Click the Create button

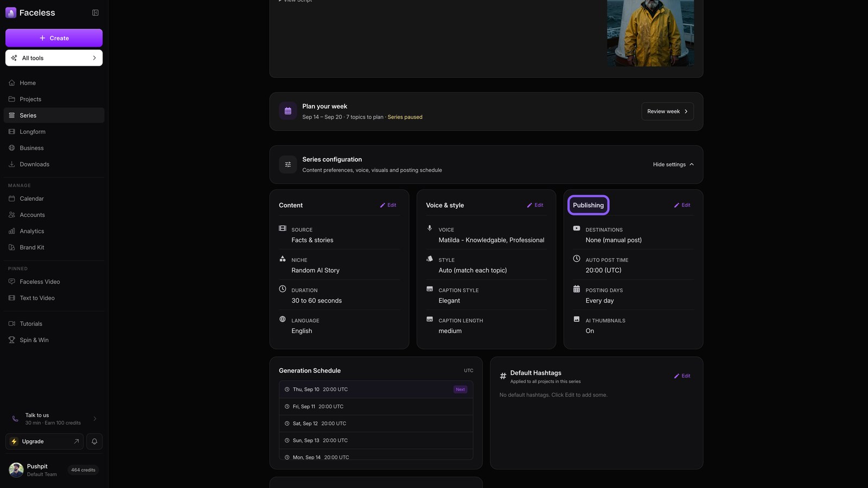pos(54,38)
